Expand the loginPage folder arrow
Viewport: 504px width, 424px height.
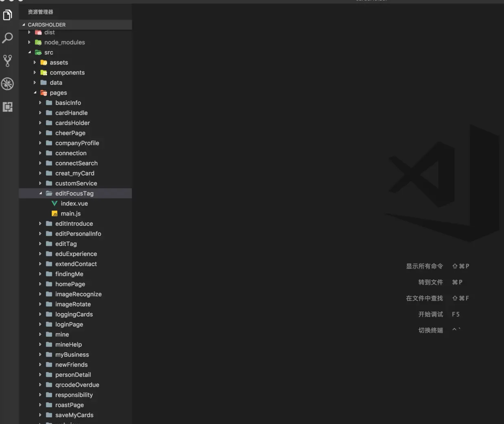tap(40, 324)
